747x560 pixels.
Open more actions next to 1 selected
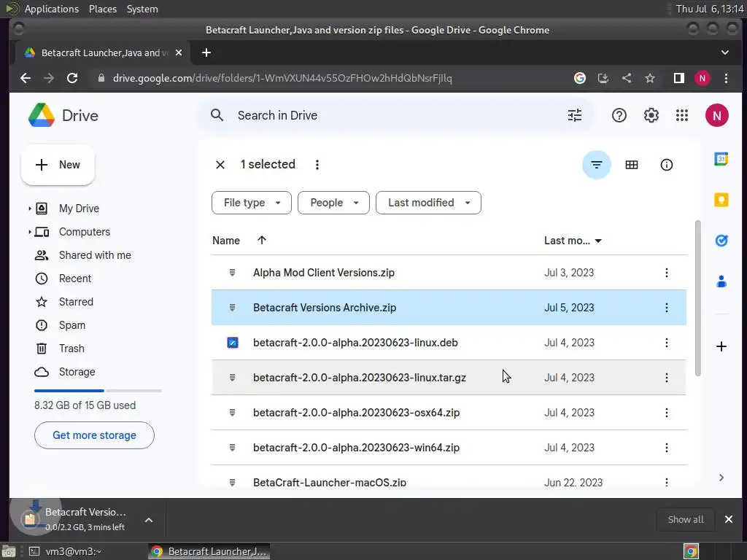coord(317,165)
